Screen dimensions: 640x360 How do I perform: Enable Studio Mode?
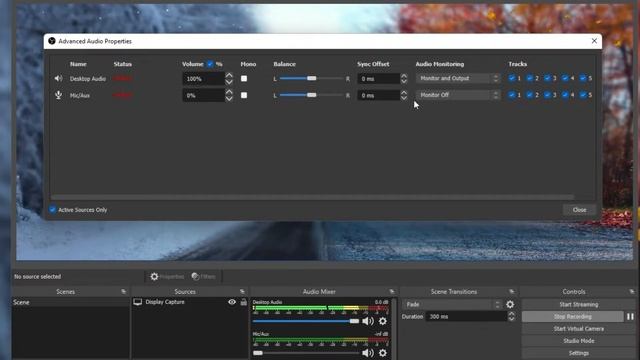[578, 341]
